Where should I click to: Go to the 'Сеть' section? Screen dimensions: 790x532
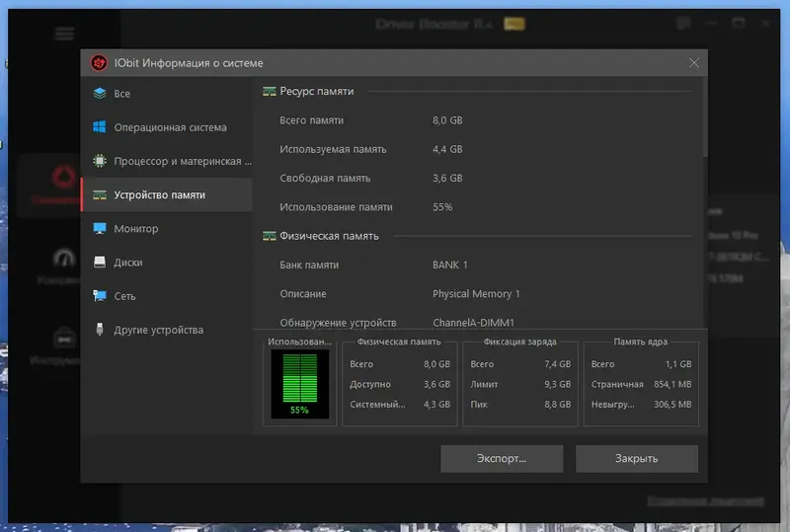167,296
